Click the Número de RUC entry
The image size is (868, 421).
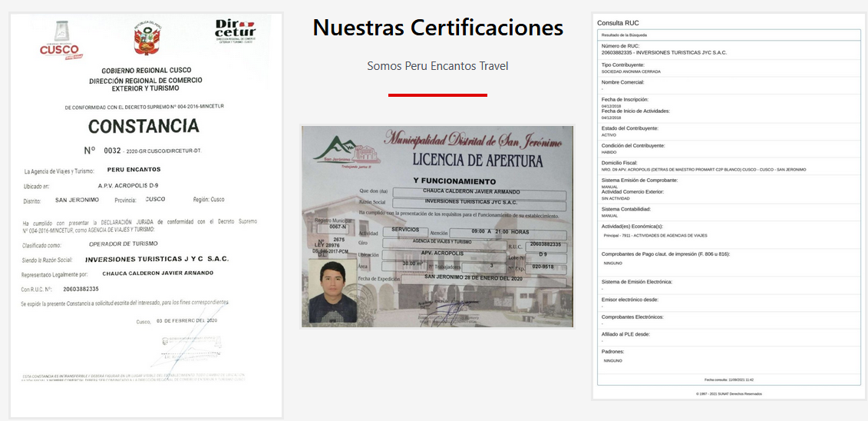[664, 49]
